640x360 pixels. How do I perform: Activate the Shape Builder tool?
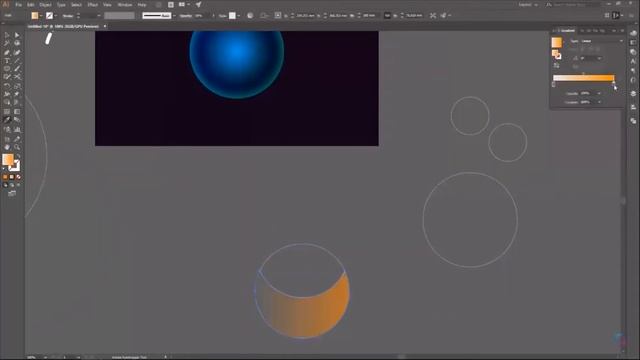coord(7,102)
